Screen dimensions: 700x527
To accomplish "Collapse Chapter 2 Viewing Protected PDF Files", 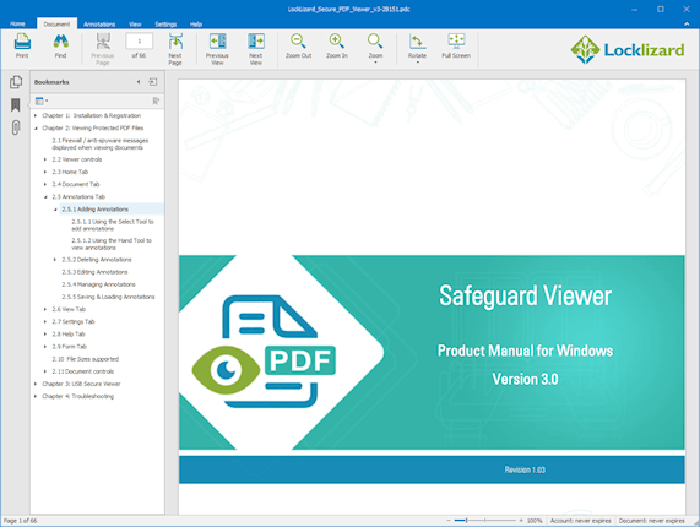I will point(35,128).
